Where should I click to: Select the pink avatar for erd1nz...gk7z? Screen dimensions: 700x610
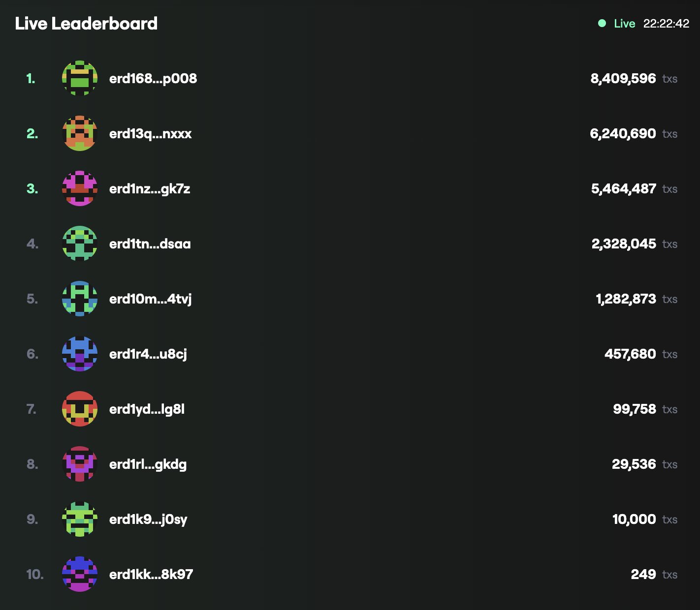coord(80,188)
